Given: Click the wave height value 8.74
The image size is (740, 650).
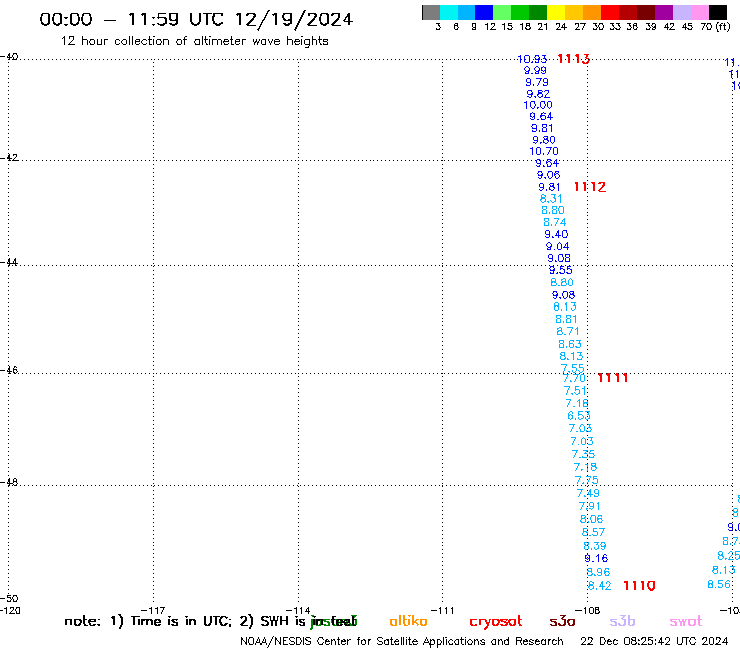Looking at the screenshot, I should coord(555,222).
